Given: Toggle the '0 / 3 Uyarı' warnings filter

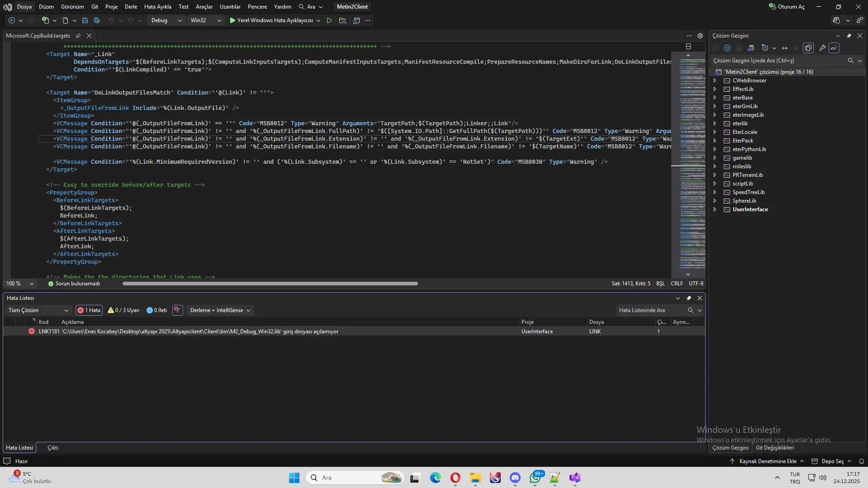Looking at the screenshot, I should [123, 310].
